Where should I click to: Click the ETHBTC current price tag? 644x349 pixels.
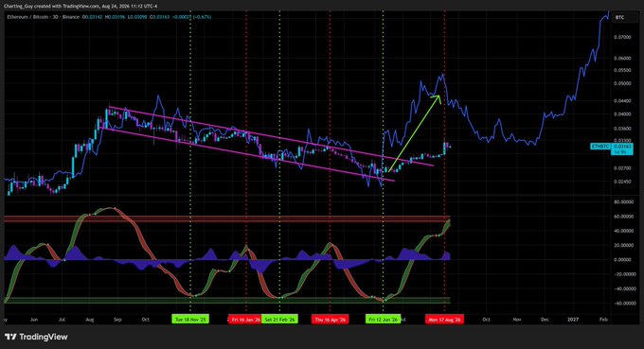pyautogui.click(x=612, y=148)
